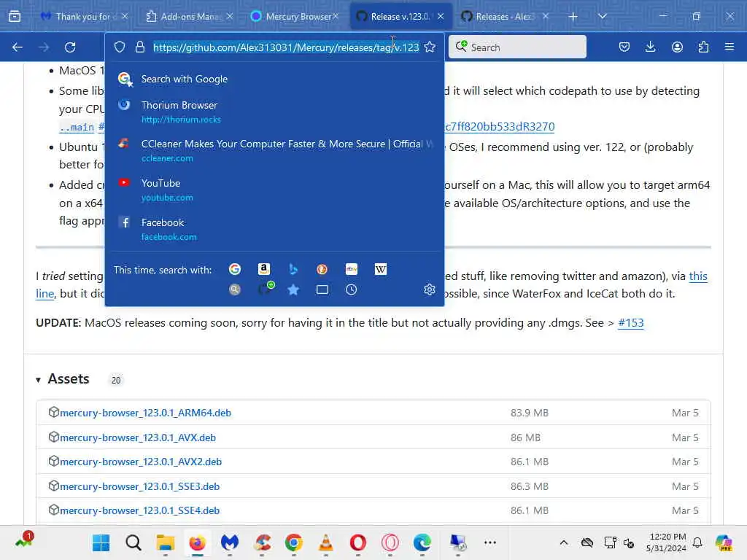Viewport: 747px width, 560px height.
Task: Expand the list all tabs dropdown
Action: point(602,17)
